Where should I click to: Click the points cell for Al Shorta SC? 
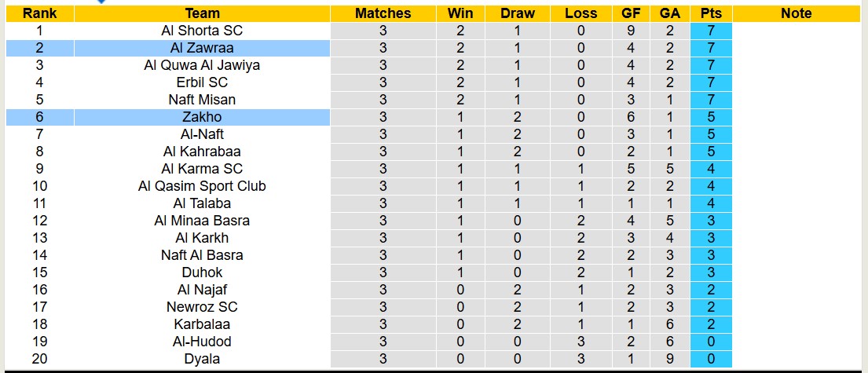(711, 31)
